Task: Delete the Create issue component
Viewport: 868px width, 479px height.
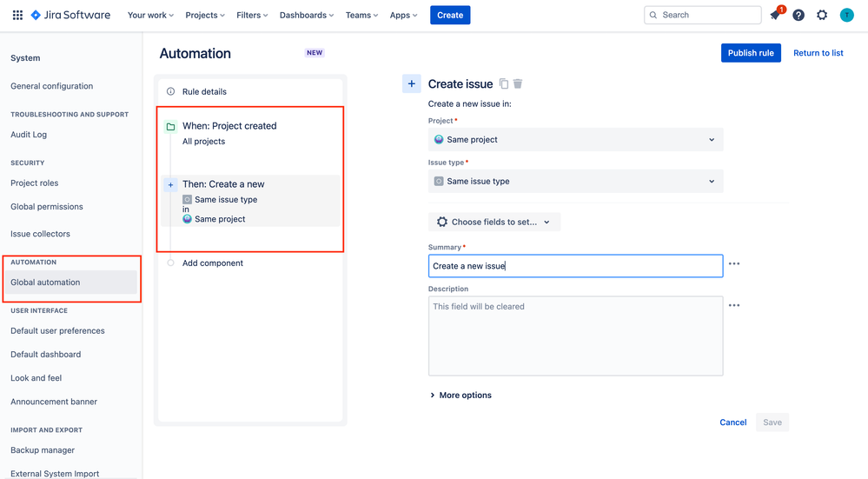Action: (x=518, y=83)
